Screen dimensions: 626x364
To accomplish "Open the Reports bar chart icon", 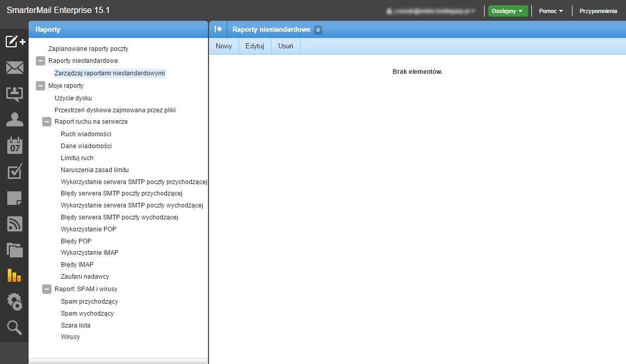I will click(15, 275).
